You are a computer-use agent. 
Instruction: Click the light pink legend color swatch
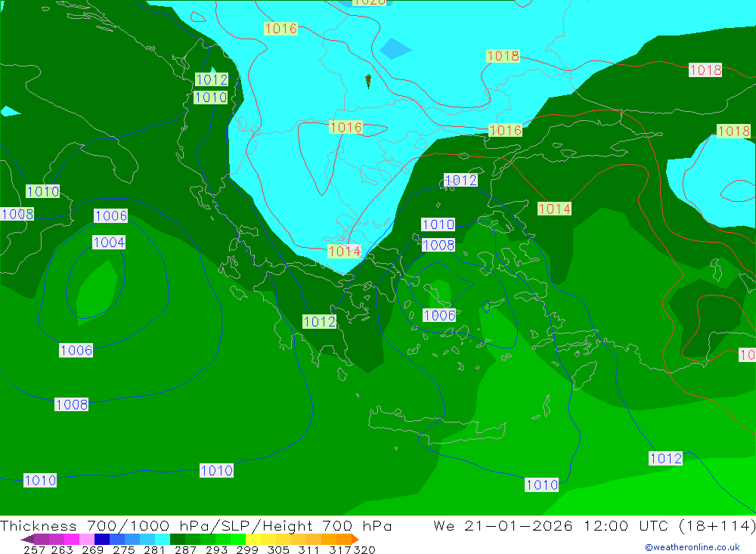[x=87, y=539]
